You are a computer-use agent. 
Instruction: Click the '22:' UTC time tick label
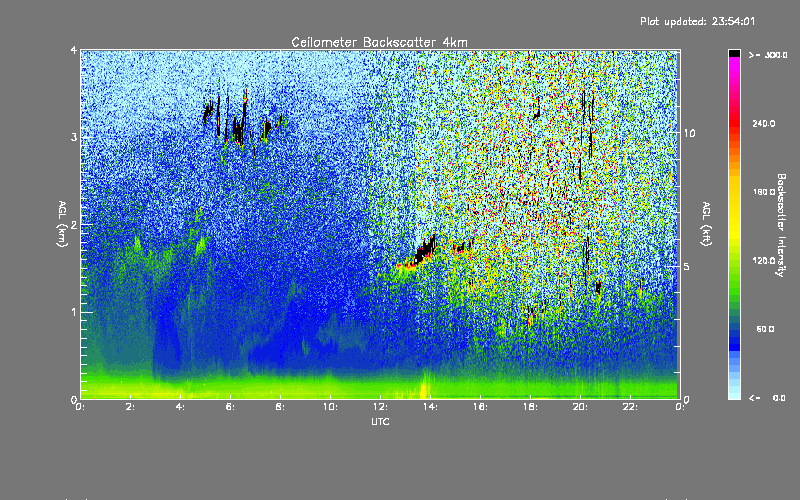pyautogui.click(x=630, y=407)
